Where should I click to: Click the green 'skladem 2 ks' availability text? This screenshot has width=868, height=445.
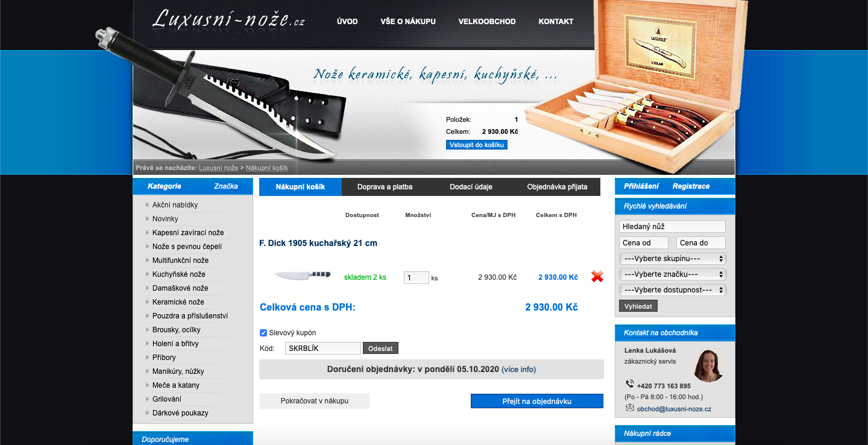[365, 277]
